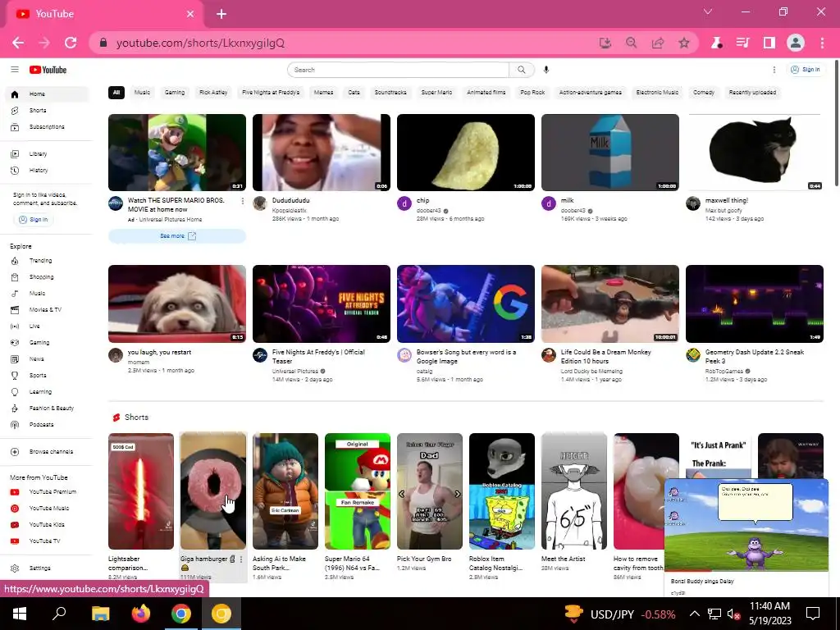
Task: Select the Memes filter chip
Action: [x=323, y=92]
